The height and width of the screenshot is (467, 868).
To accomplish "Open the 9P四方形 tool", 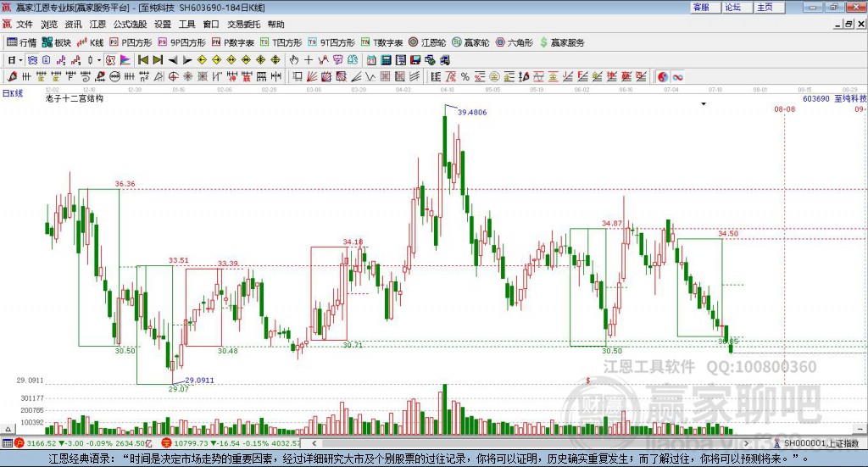I will 181,42.
